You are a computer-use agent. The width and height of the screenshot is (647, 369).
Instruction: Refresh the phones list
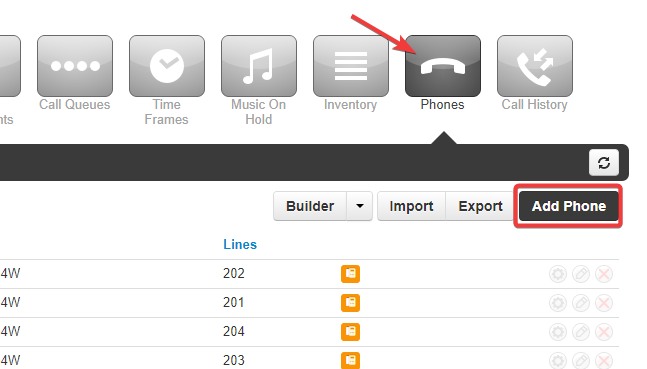pyautogui.click(x=604, y=163)
